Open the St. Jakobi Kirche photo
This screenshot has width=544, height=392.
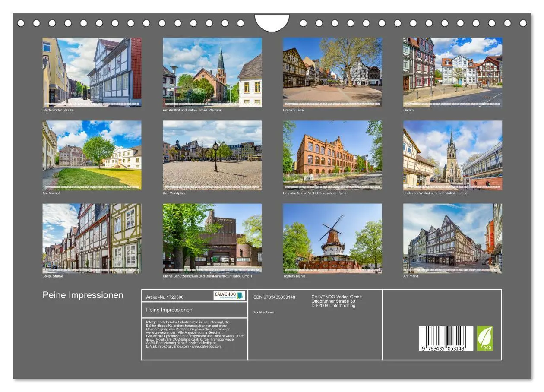(x=452, y=155)
